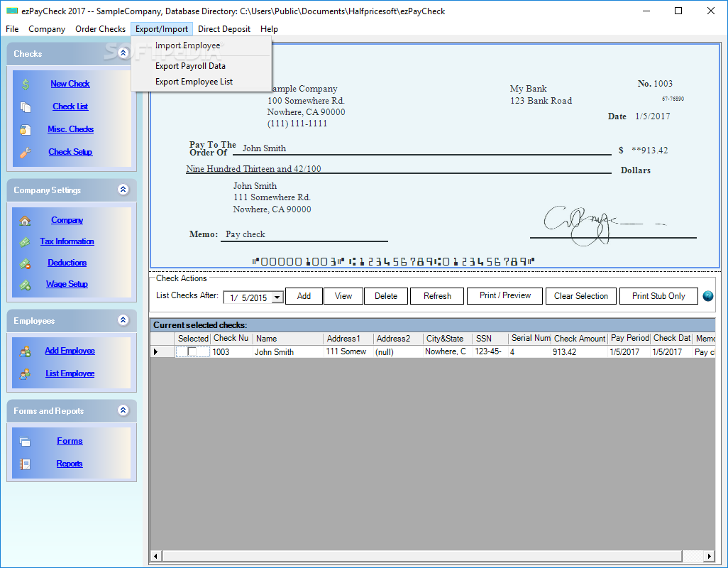Click the Add button
Viewport: 728px width, 568px height.
[304, 296]
